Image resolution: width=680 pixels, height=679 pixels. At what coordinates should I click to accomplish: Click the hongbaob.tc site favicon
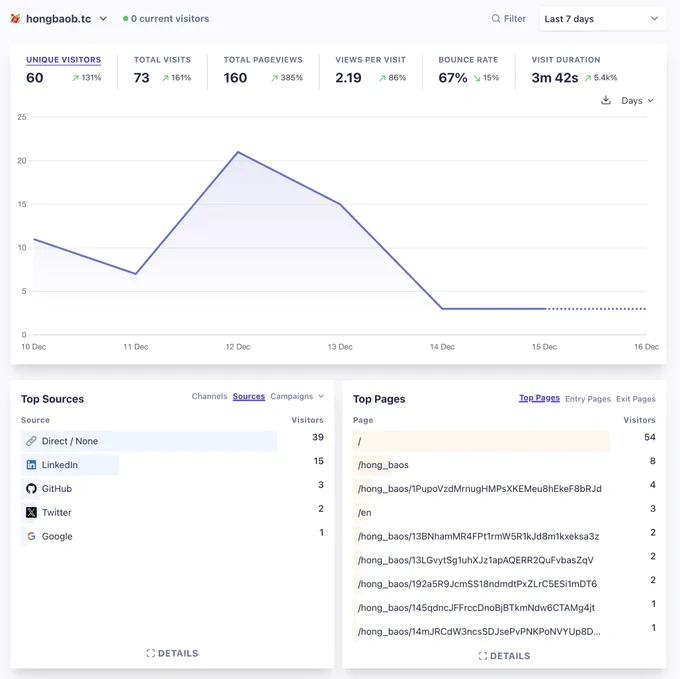15,19
